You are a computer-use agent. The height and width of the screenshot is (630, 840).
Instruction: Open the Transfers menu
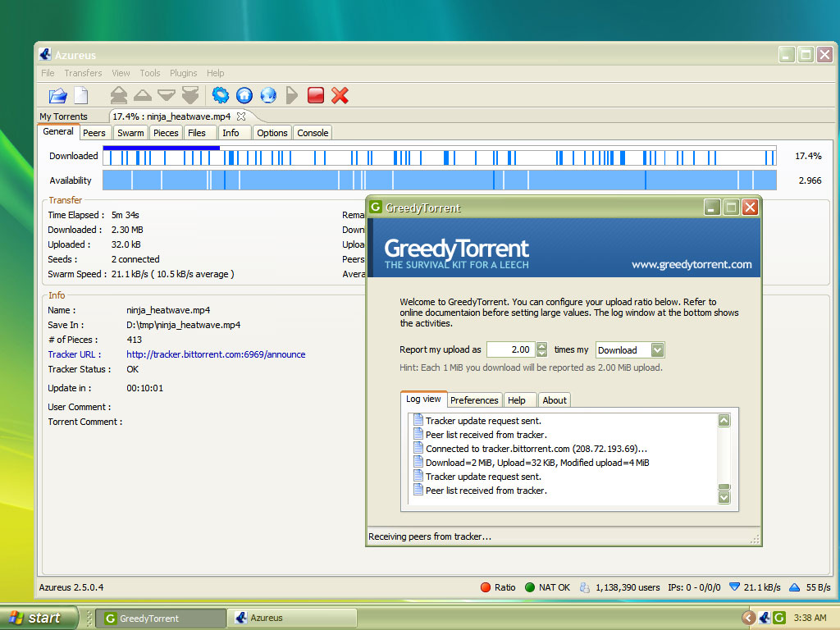coord(83,73)
